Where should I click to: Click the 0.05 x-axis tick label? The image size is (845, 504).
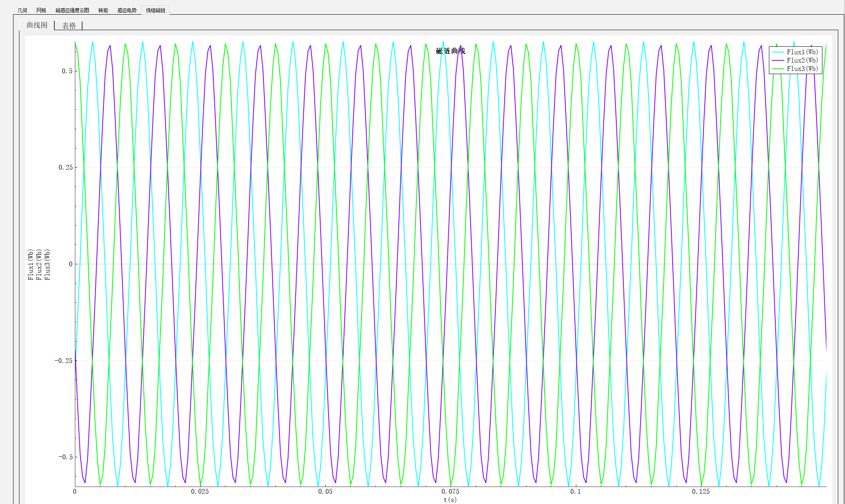[x=325, y=491]
